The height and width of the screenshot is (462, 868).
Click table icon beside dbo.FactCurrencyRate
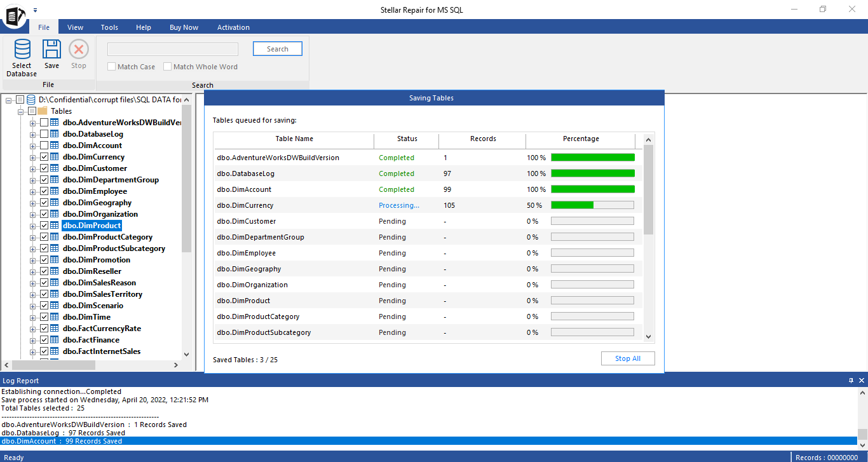tap(55, 329)
